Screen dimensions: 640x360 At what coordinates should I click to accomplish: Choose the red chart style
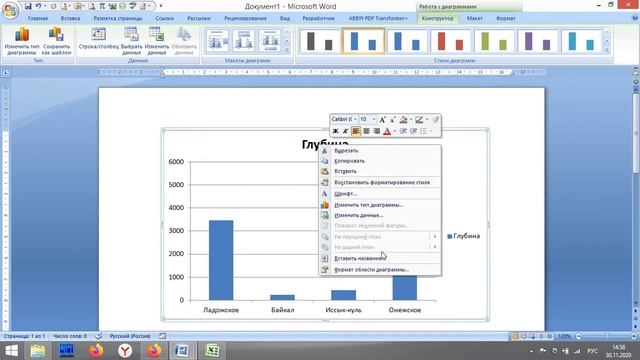450,41
